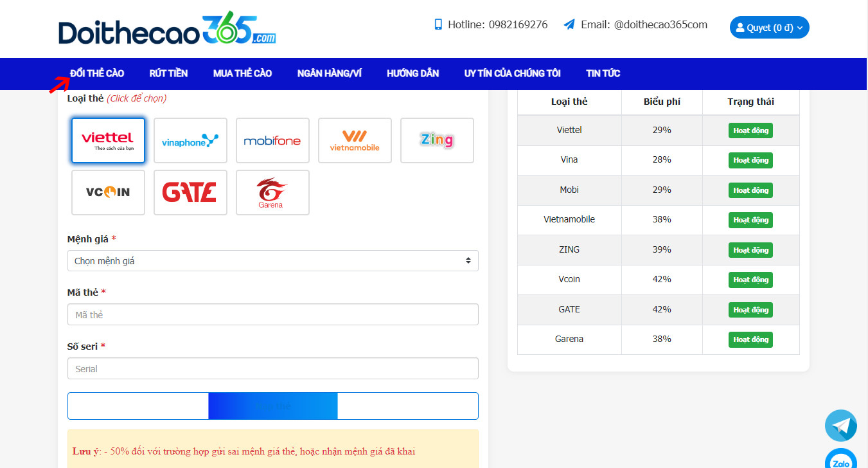This screenshot has height=468, width=868.
Task: Click the Trạng thái column header
Action: [x=750, y=102]
